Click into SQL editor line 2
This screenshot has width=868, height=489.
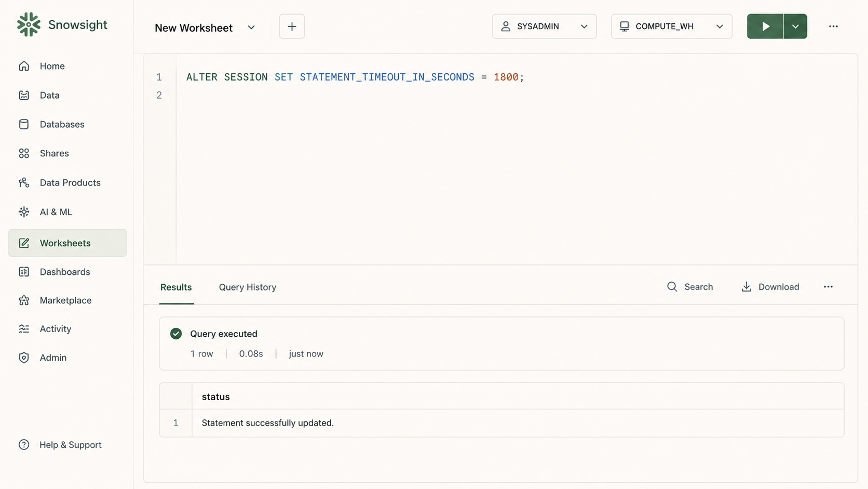(517, 95)
